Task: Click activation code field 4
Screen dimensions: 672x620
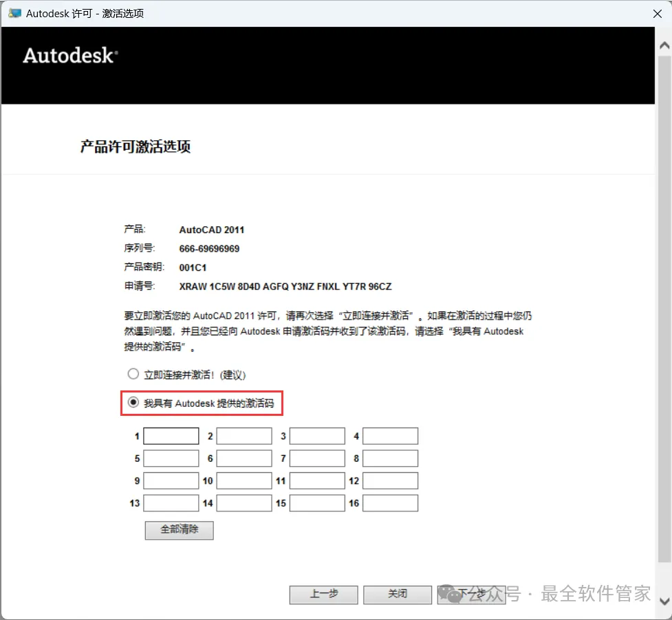Action: click(x=391, y=436)
